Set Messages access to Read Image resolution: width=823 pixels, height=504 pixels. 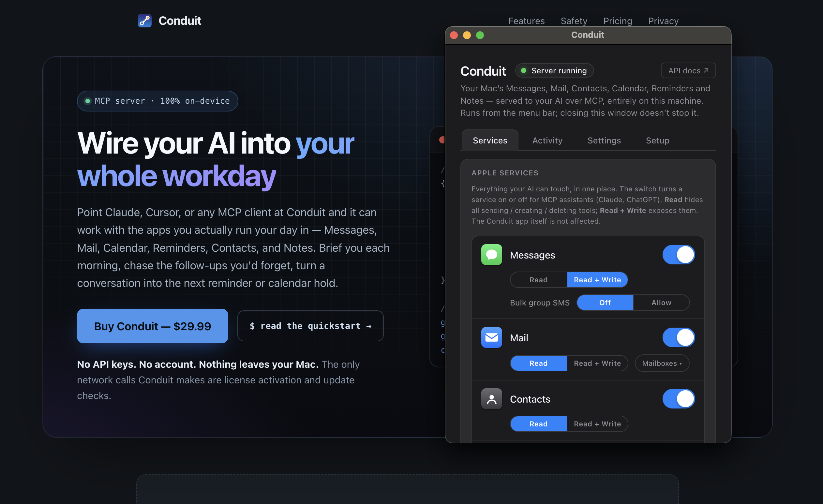point(538,280)
